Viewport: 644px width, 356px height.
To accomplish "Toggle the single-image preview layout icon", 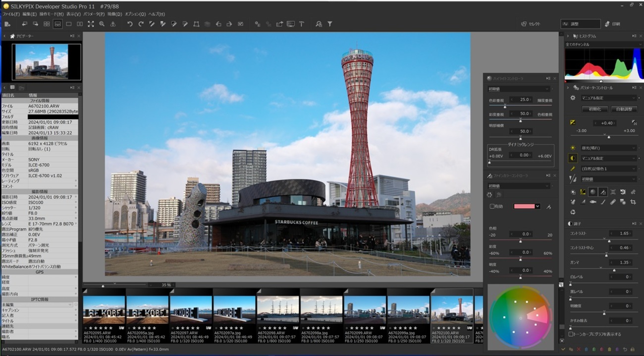I will pos(69,24).
